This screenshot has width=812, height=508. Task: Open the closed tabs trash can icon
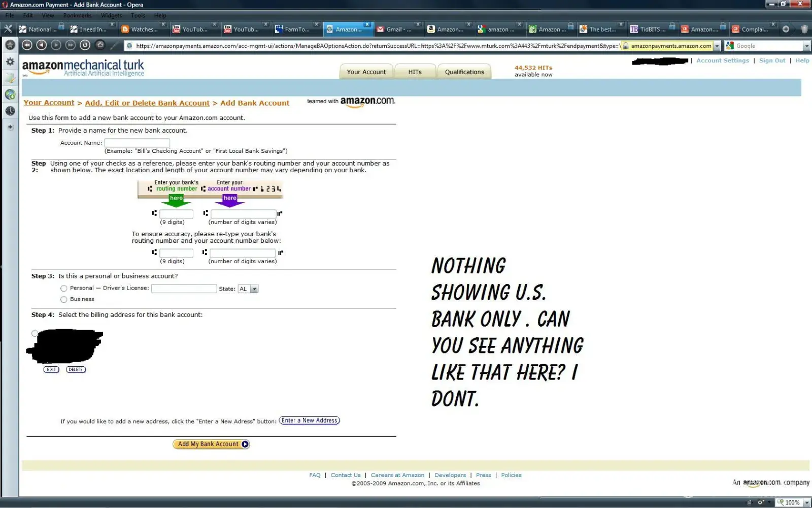click(x=804, y=29)
